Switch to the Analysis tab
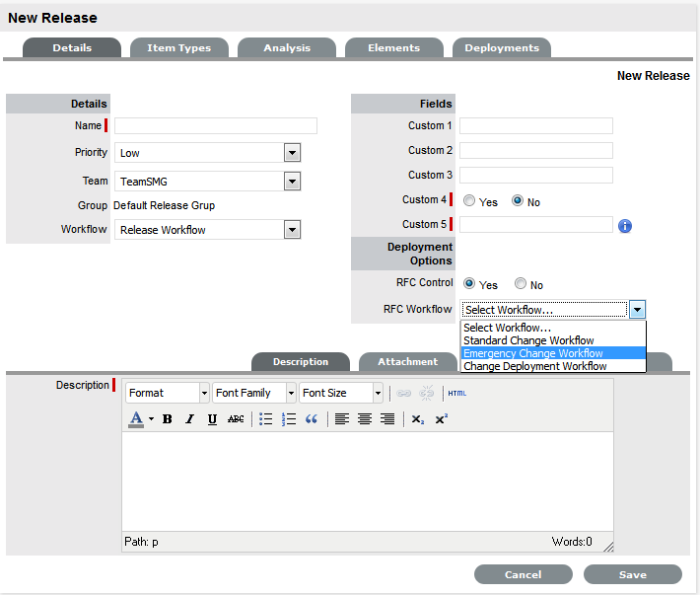The height and width of the screenshot is (595, 700). click(x=287, y=47)
